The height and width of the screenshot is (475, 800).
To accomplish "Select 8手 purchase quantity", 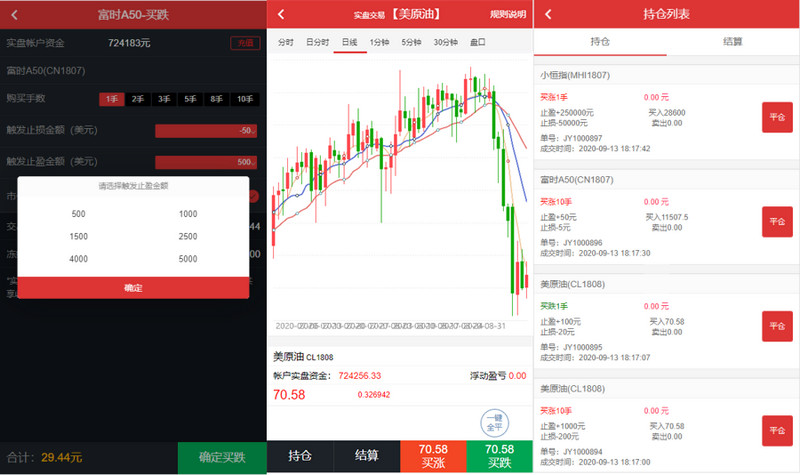I will (216, 99).
